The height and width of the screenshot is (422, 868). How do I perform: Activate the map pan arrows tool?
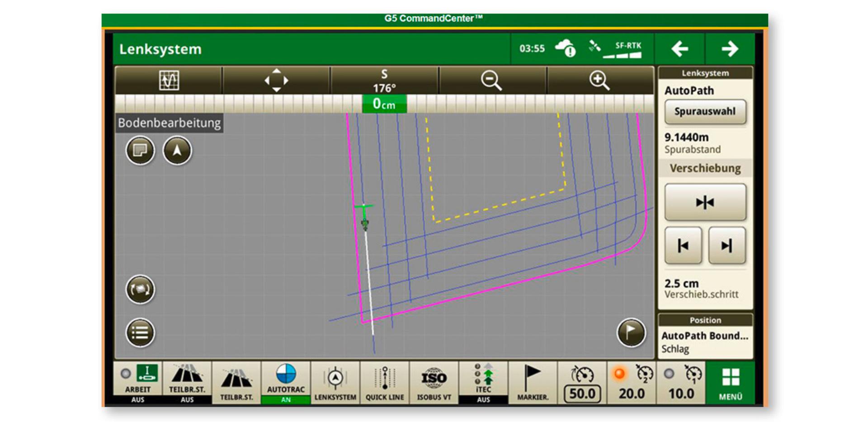[276, 81]
